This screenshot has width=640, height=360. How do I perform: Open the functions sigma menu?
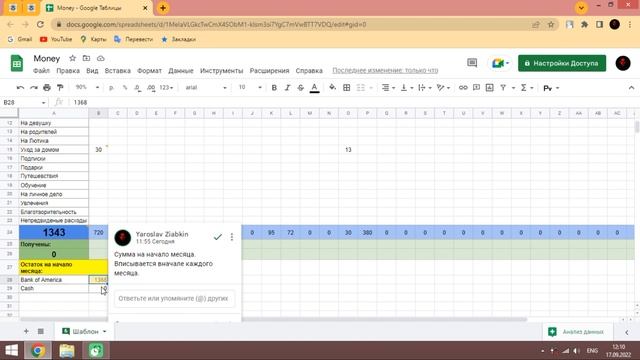point(526,88)
